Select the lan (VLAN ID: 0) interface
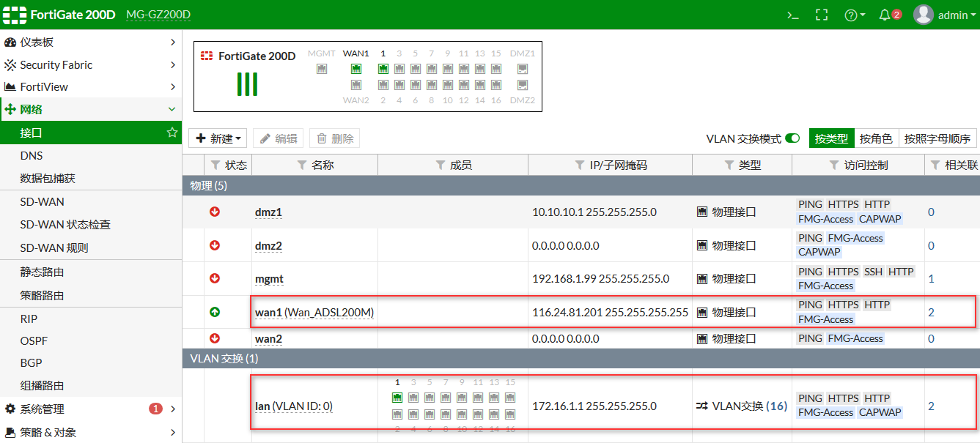This screenshot has height=443, width=980. click(x=294, y=406)
